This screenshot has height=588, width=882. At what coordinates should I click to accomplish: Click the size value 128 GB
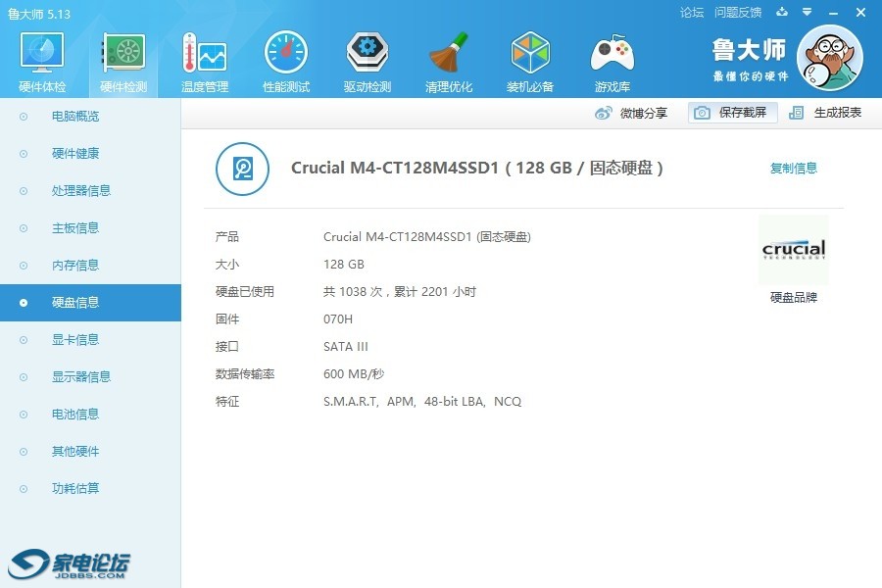coord(344,265)
